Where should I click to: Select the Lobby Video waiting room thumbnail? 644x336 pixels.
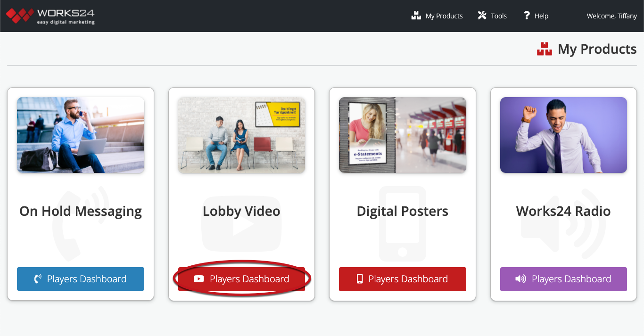click(x=241, y=135)
